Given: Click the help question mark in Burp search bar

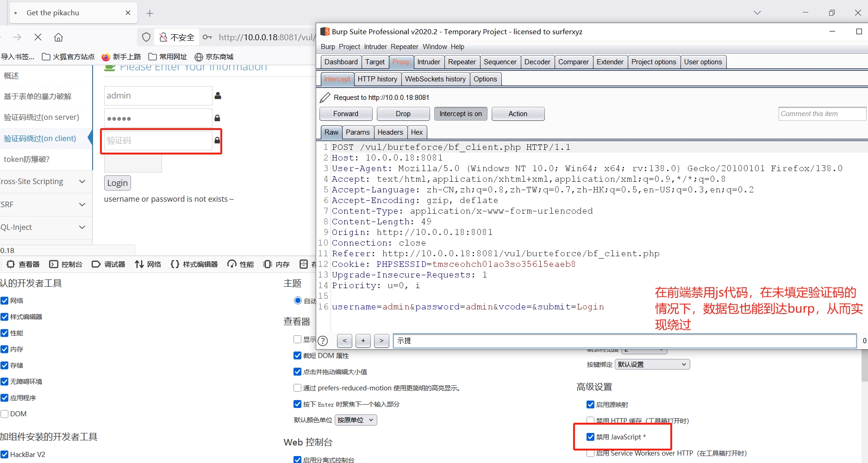Looking at the screenshot, I should tap(323, 341).
